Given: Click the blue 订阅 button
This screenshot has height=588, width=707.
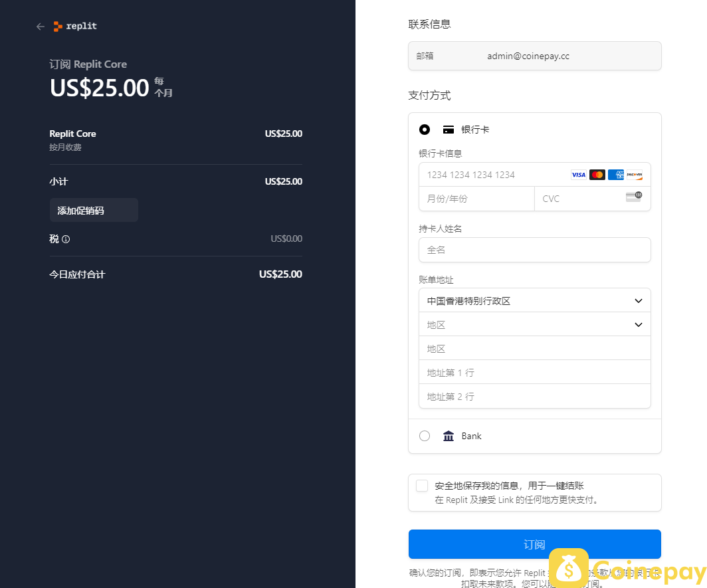Looking at the screenshot, I should [535, 544].
